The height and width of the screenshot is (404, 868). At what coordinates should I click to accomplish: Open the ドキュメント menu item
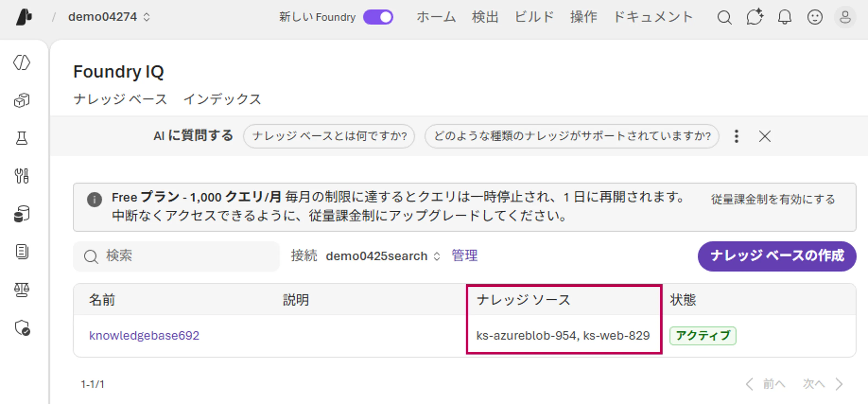point(653,17)
